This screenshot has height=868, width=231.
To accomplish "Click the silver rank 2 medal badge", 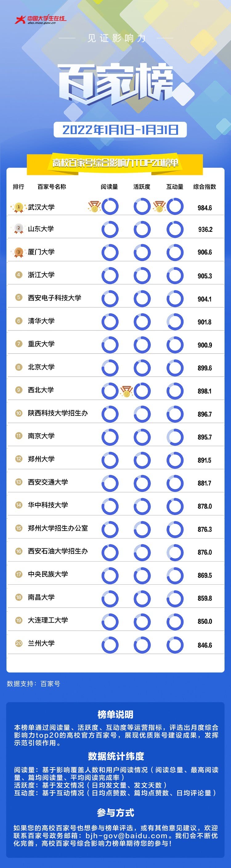I will [18, 228].
